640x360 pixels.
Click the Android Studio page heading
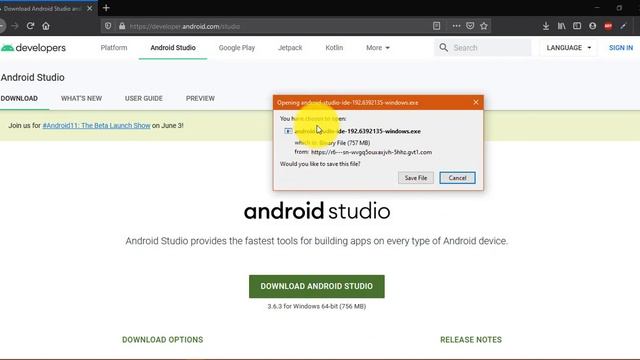[x=33, y=77]
